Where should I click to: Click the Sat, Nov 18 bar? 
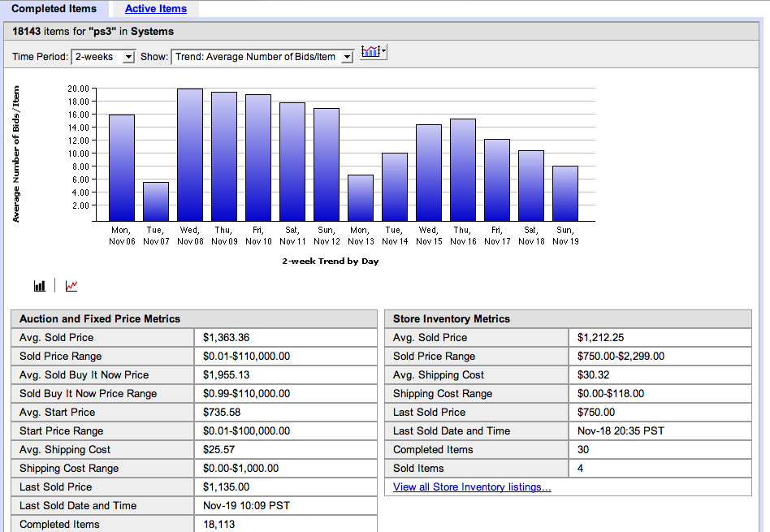[x=531, y=186]
